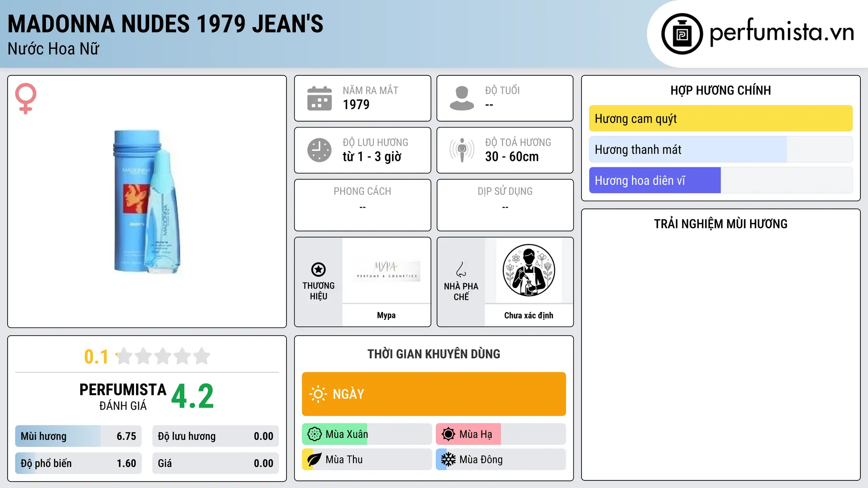
Task: Click the light blue Hương thanh mát accord bar
Action: 721,150
